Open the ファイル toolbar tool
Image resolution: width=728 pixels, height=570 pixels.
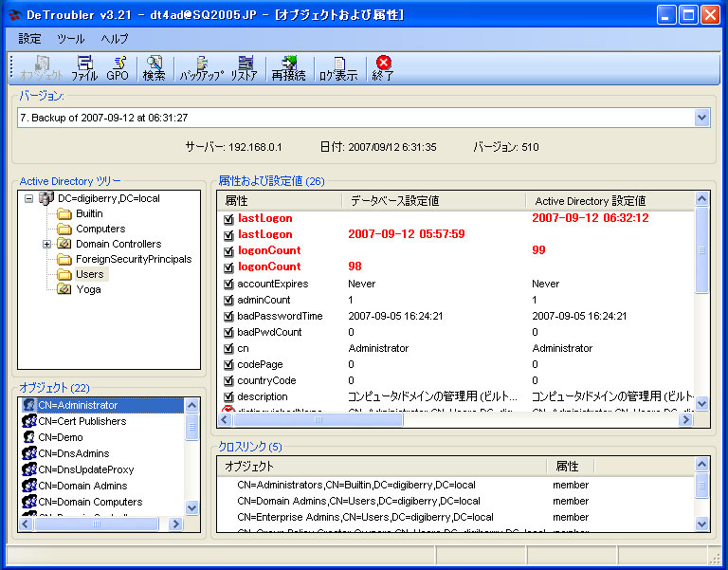tap(84, 68)
